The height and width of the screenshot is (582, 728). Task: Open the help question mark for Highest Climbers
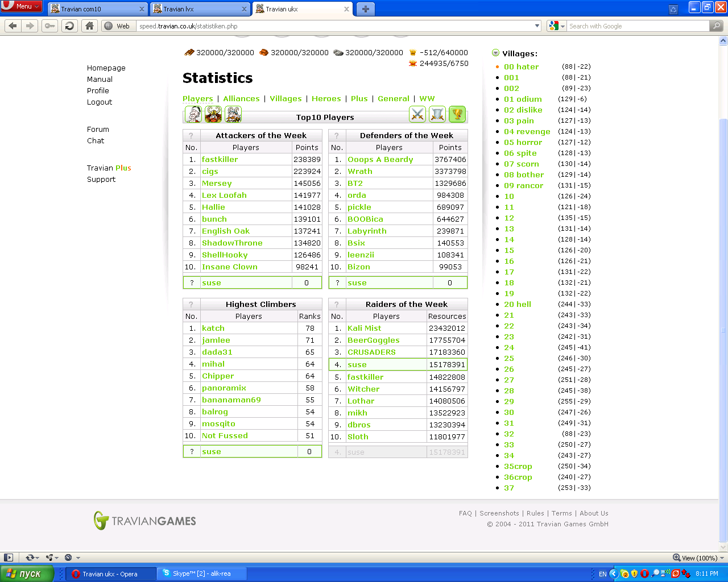click(x=191, y=304)
